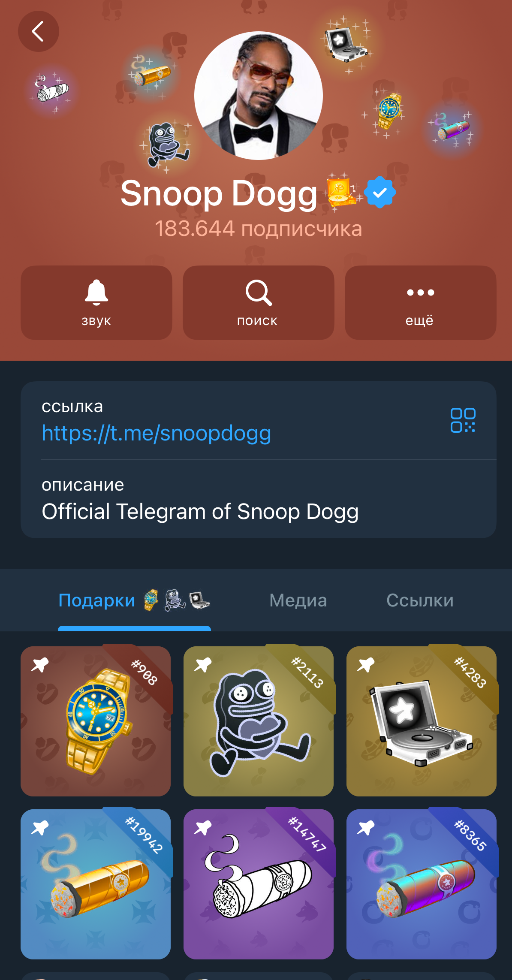The width and height of the screenshot is (512, 980).
Task: Open поиск to search the channel
Action: (x=259, y=303)
